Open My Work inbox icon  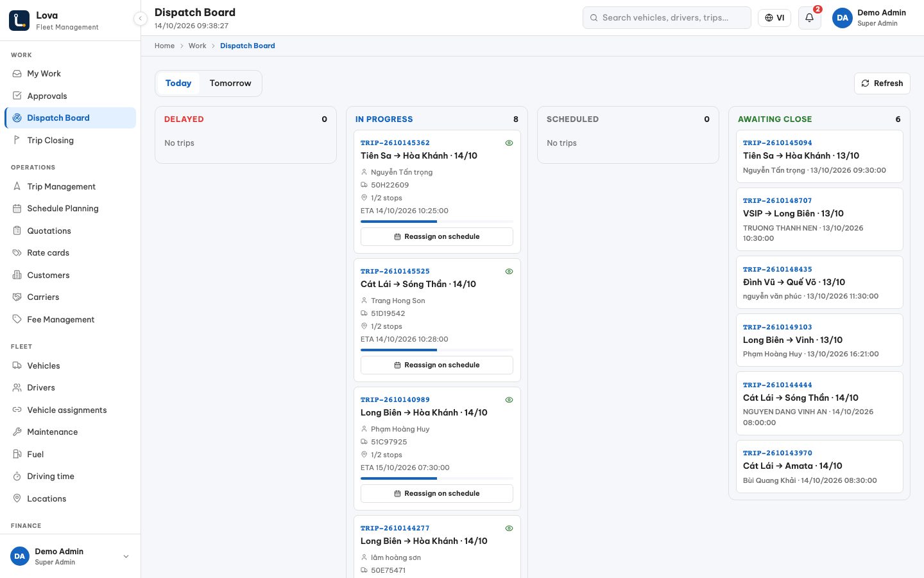coord(17,73)
